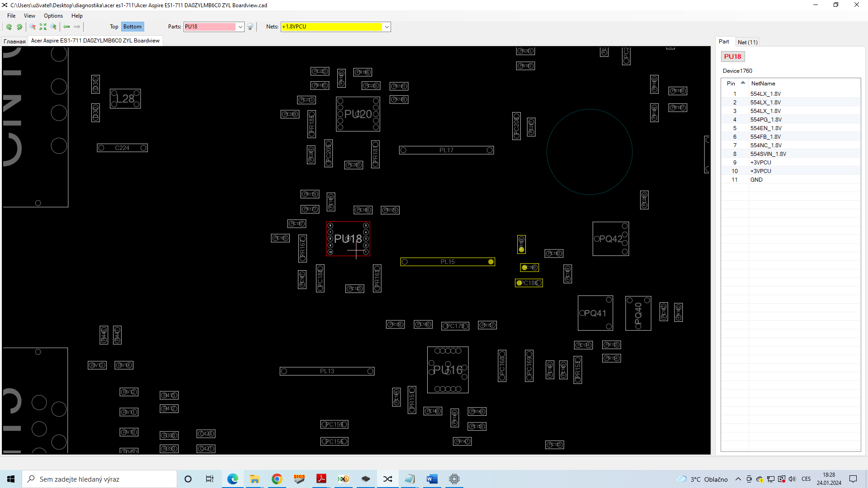Click the PC156 capacitor on the board
The width and height of the screenshot is (868, 488).
(335, 441)
